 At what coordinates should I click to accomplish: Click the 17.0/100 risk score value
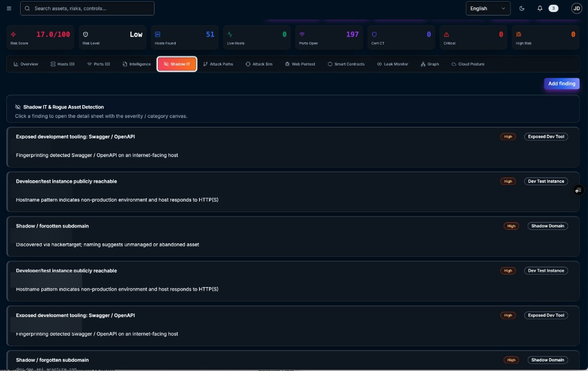pyautogui.click(x=53, y=34)
